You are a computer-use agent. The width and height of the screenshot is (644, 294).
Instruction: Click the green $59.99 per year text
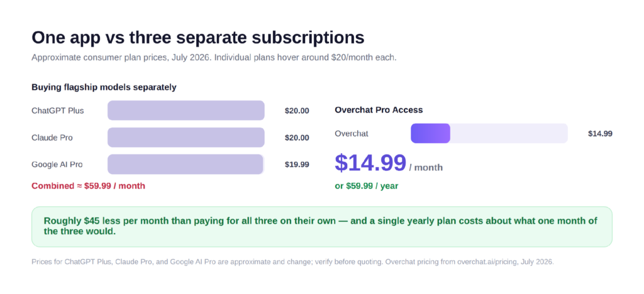click(x=367, y=186)
